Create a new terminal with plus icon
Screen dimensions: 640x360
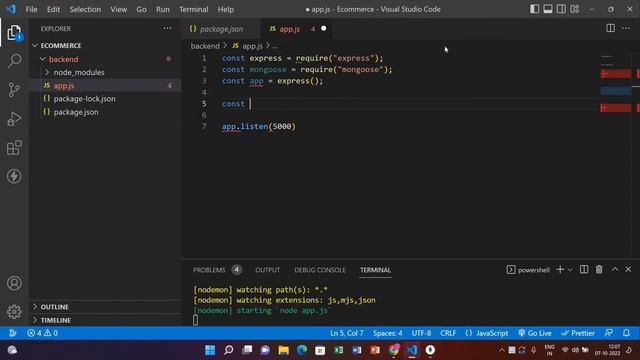[x=560, y=269]
